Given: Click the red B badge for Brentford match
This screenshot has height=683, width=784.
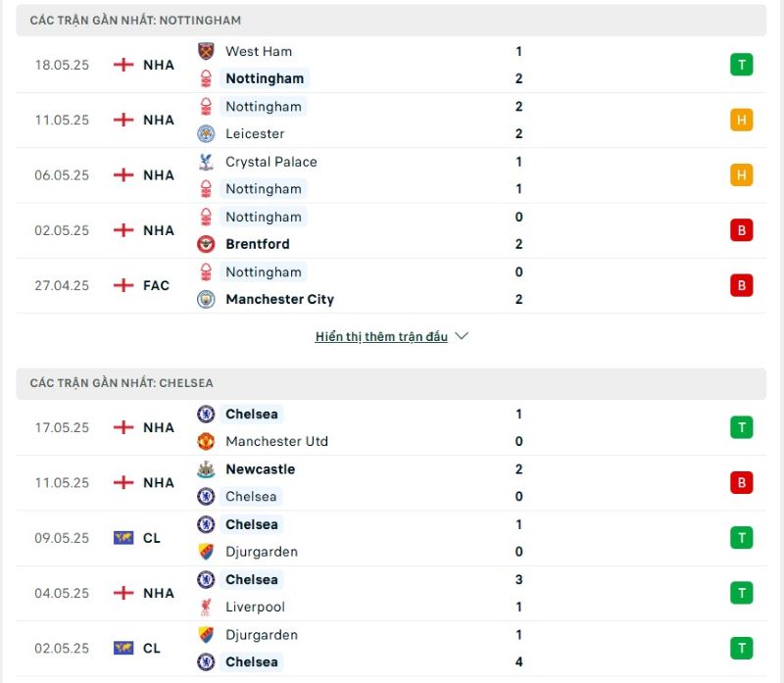Looking at the screenshot, I should pos(742,230).
